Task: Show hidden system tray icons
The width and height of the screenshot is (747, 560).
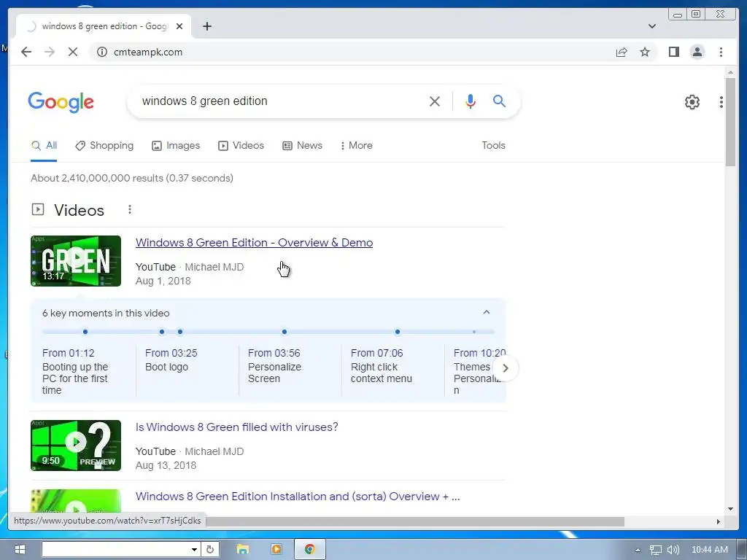Action: 638,550
